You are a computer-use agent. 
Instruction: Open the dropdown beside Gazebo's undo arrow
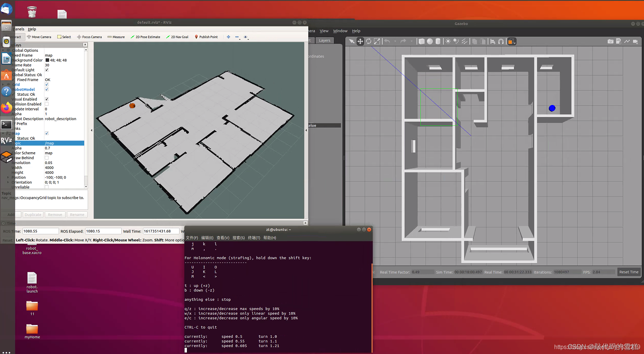[x=395, y=41]
